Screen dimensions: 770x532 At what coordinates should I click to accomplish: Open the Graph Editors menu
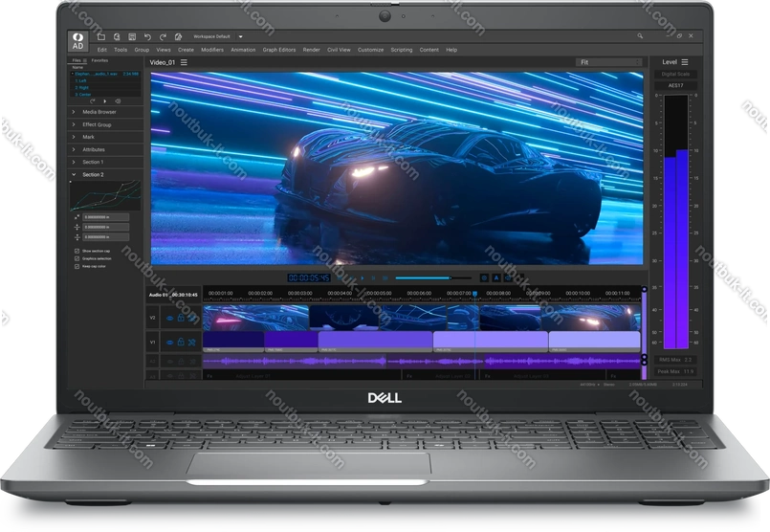[281, 50]
